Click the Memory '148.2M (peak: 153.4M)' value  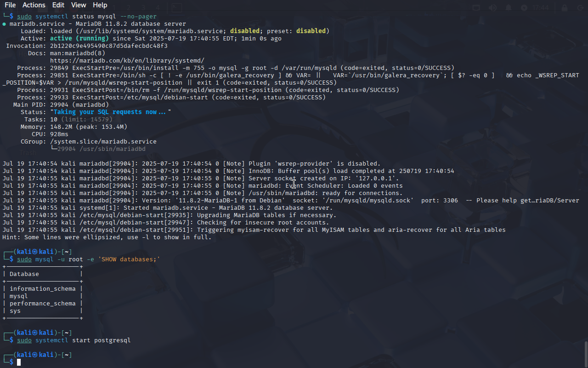[89, 126]
